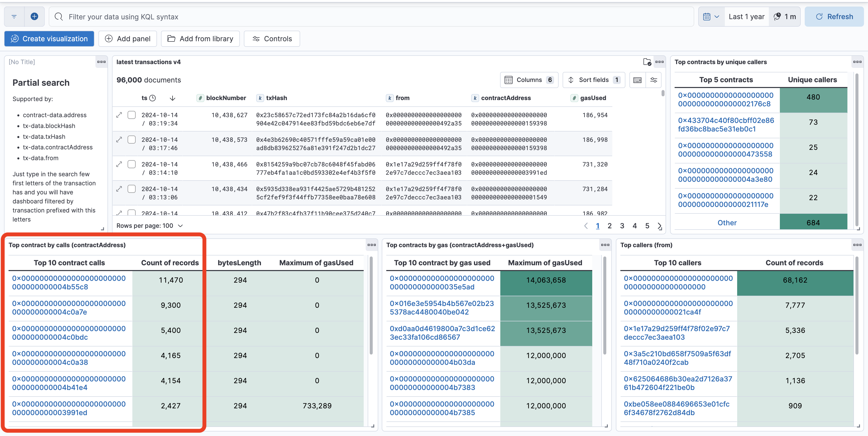
Task: Open the calendar date quick menu
Action: [x=711, y=17]
